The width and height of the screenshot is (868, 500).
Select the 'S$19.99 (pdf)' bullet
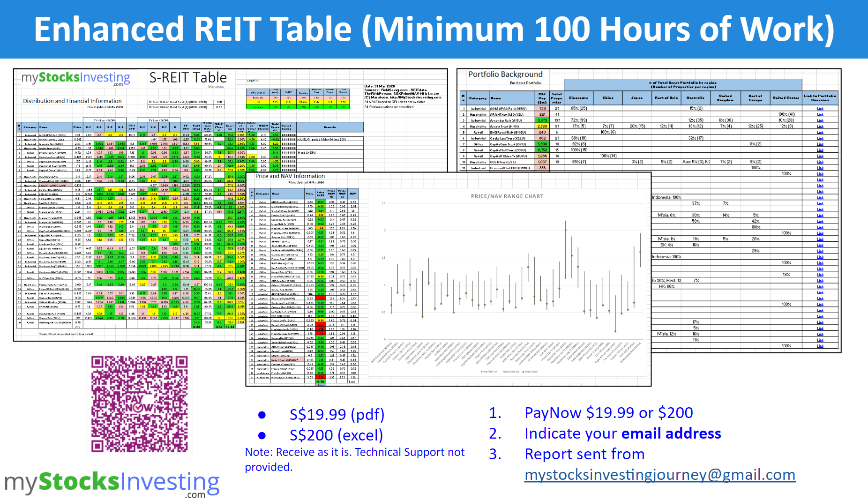pyautogui.click(x=337, y=414)
